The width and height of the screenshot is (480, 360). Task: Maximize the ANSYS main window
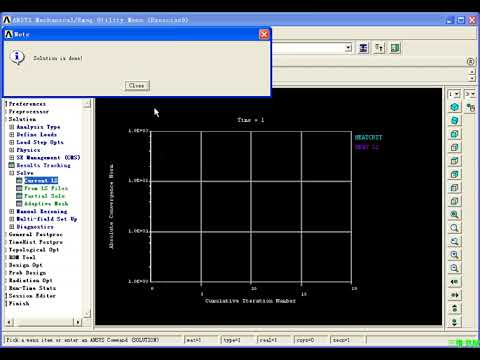click(x=461, y=20)
